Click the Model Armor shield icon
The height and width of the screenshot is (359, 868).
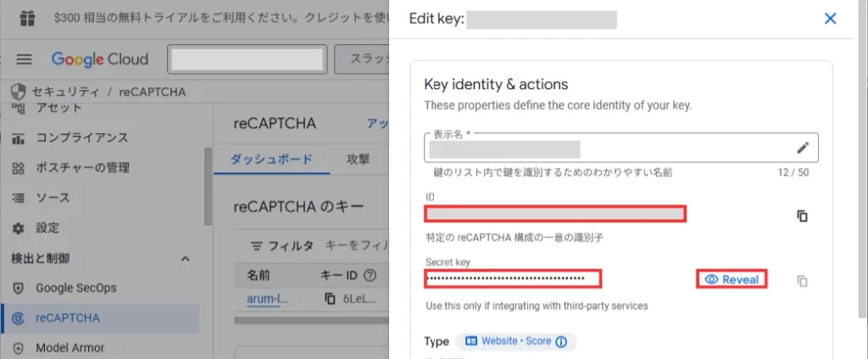[19, 349]
